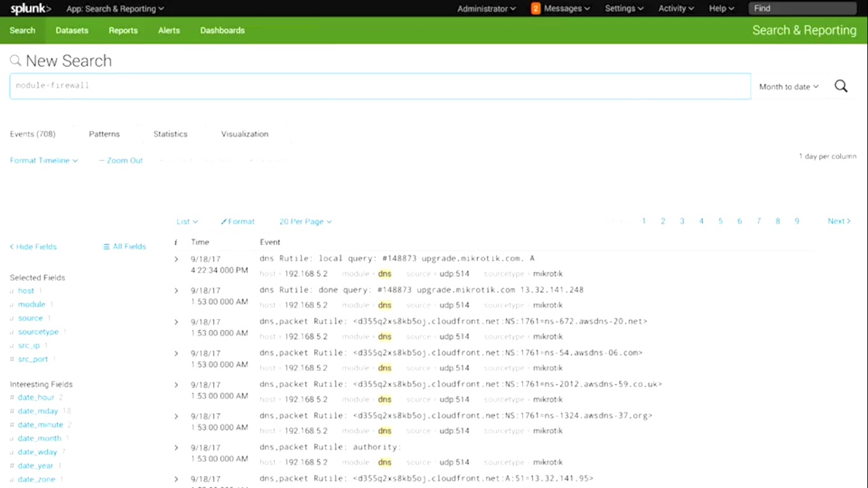Run search with magnifying glass button
868x488 pixels.
[841, 86]
